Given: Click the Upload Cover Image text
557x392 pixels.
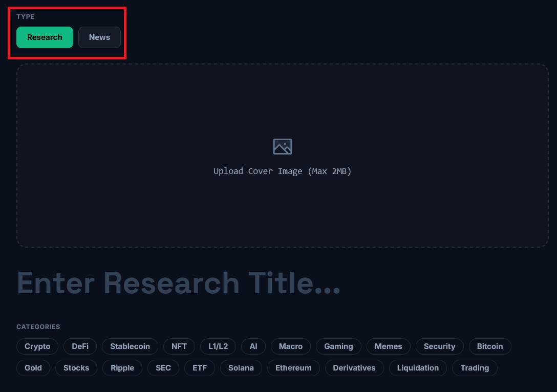Looking at the screenshot, I should 282,171.
